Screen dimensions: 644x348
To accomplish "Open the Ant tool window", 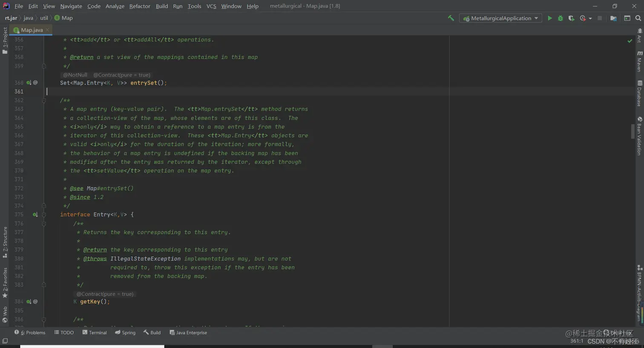I will pos(639,36).
